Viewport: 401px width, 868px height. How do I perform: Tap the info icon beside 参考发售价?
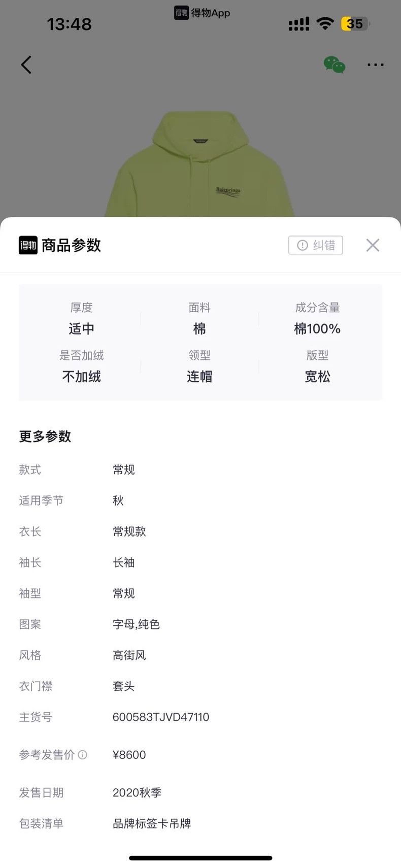point(83,755)
